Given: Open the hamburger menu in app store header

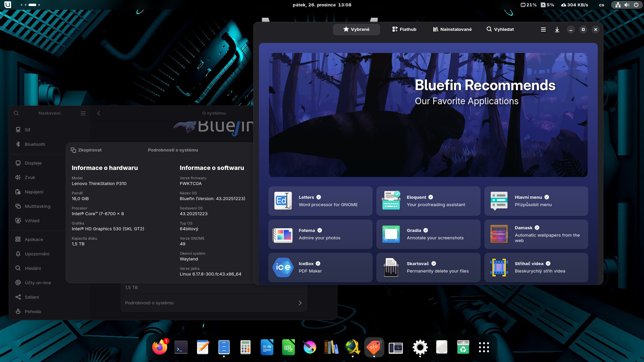Looking at the screenshot, I should pos(543,29).
